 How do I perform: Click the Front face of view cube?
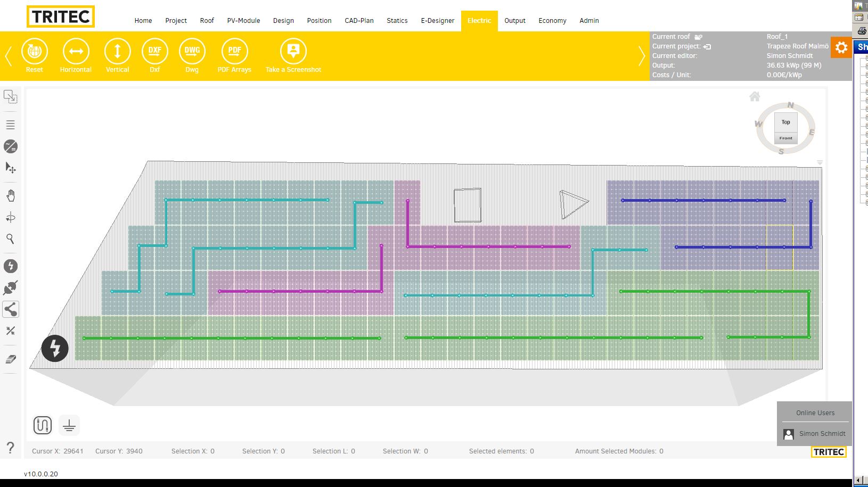pos(785,138)
